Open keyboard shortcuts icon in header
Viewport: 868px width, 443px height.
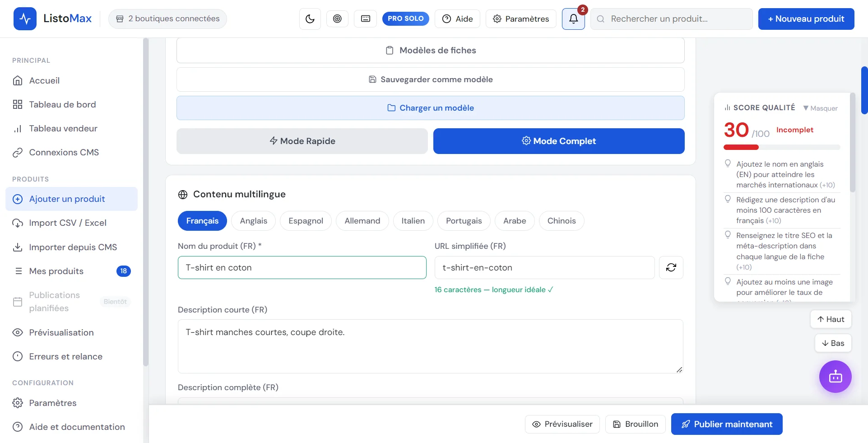click(366, 19)
